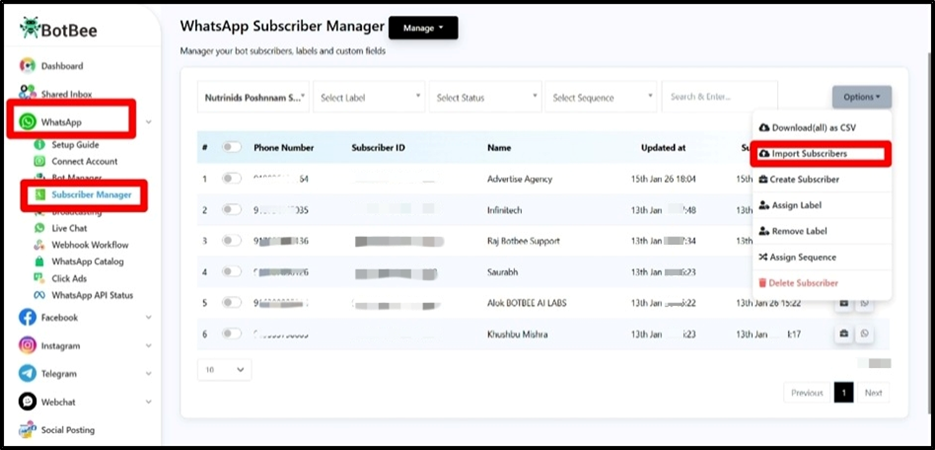Open the rows-per-page dropdown showing 10
This screenshot has width=935, height=450.
pos(225,370)
